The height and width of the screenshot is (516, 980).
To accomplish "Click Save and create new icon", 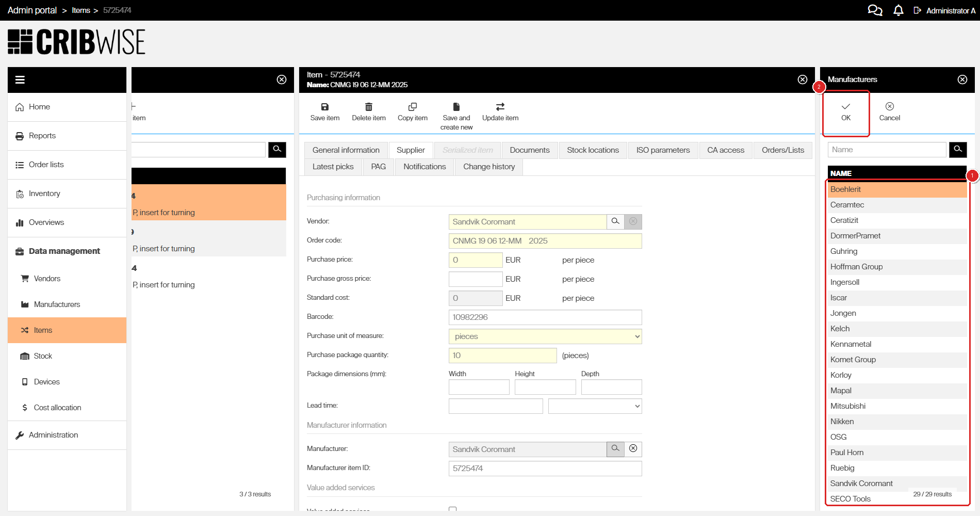I will [456, 107].
